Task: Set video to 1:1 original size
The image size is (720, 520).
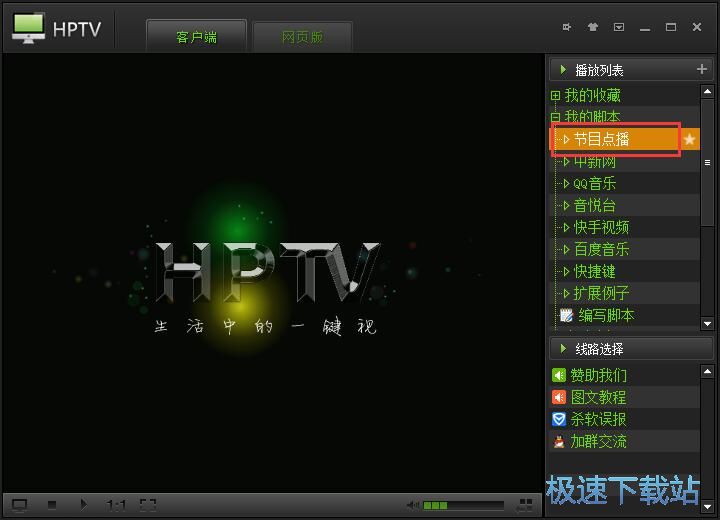Action: [116, 505]
